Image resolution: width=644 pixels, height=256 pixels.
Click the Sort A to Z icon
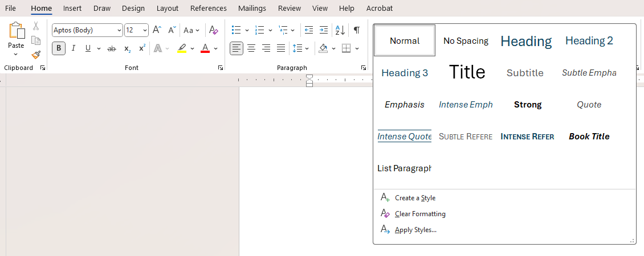[340, 30]
